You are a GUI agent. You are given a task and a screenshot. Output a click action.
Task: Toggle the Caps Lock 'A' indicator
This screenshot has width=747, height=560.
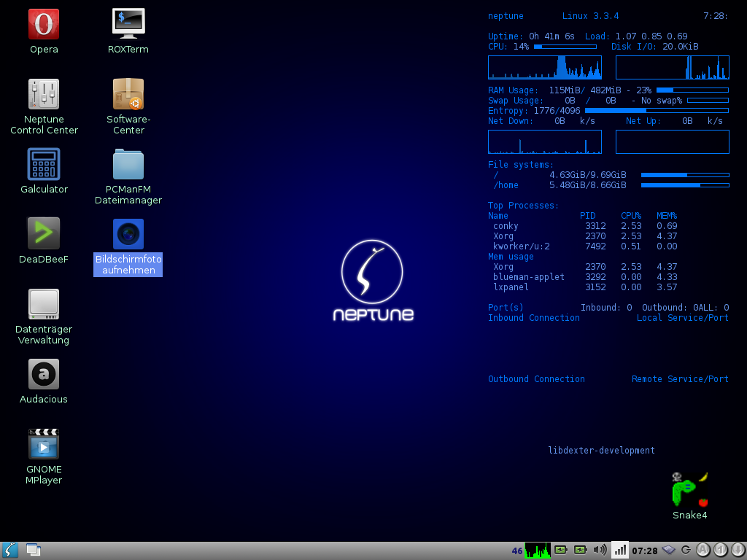(703, 551)
